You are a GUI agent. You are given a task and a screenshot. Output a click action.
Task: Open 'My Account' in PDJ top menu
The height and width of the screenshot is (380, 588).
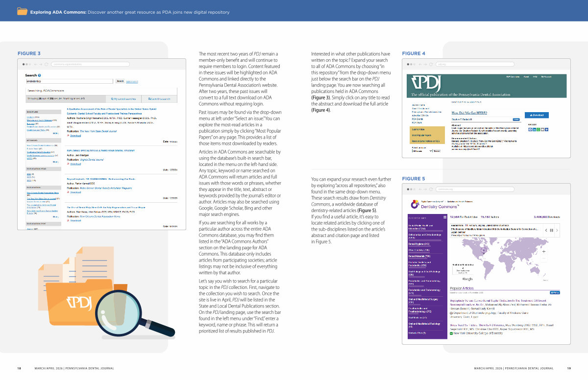pos(546,77)
